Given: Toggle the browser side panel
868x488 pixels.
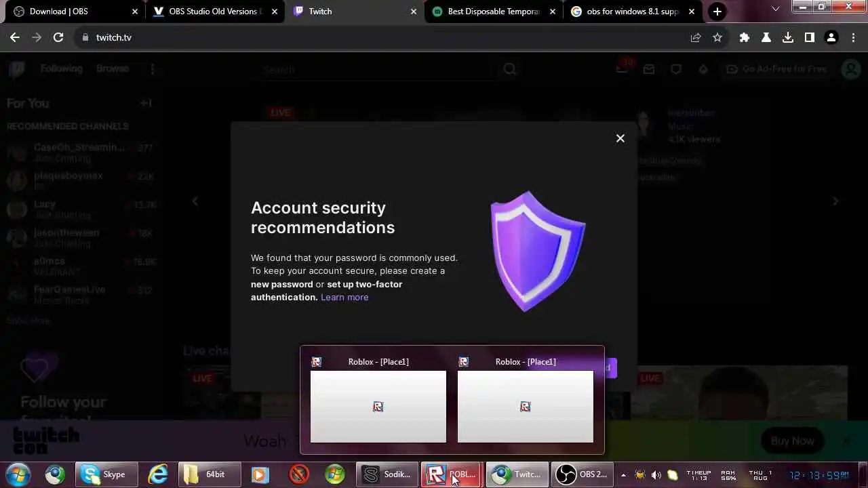Looking at the screenshot, I should click(809, 37).
